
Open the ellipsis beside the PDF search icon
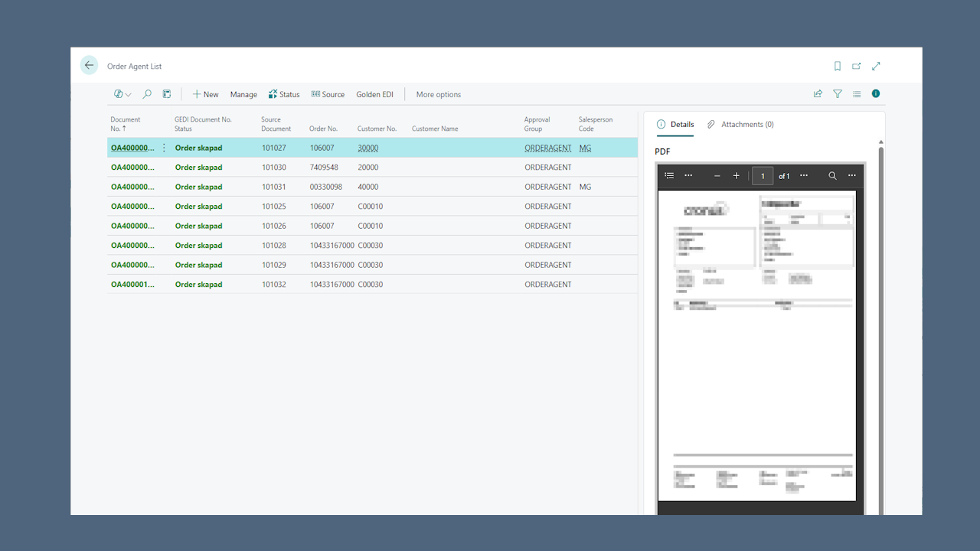click(x=851, y=175)
